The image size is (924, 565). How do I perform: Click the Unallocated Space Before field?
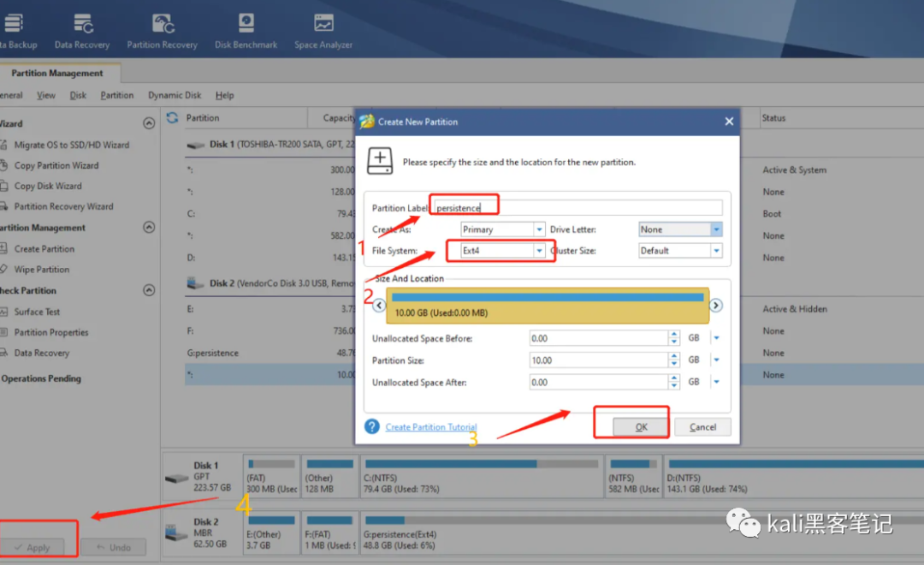pyautogui.click(x=599, y=338)
